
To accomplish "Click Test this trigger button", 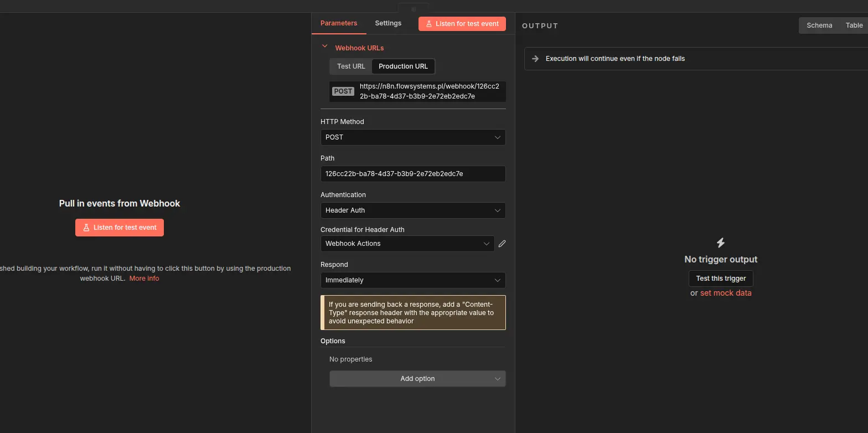I will pyautogui.click(x=721, y=279).
